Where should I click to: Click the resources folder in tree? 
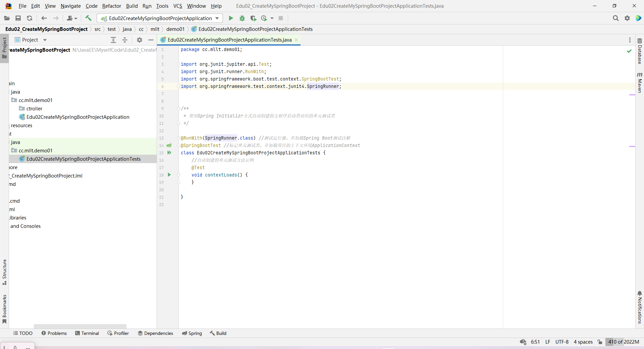[x=21, y=126]
